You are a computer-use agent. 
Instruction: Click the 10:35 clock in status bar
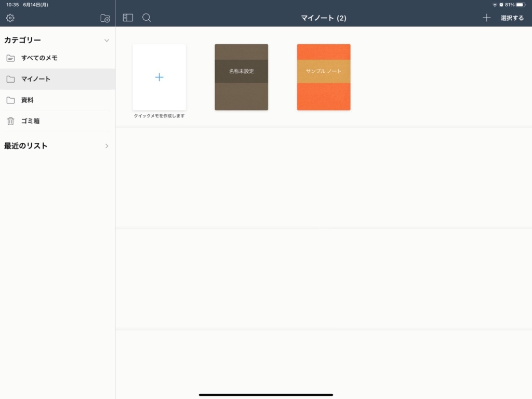[12, 5]
